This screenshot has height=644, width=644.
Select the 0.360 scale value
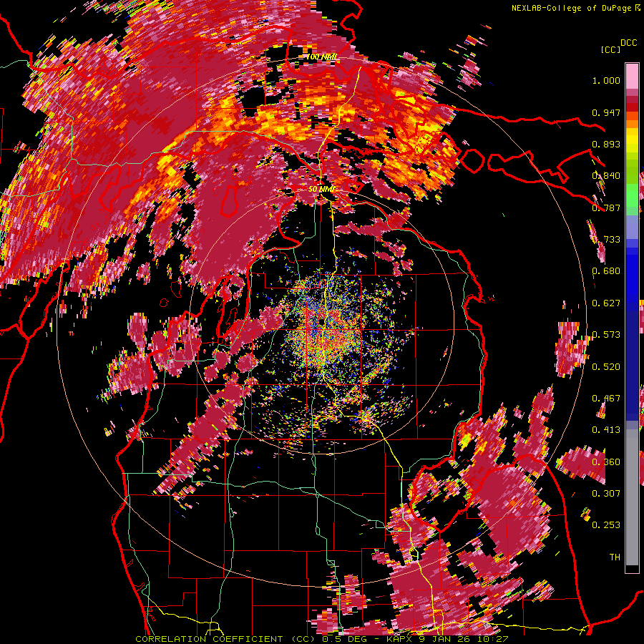click(x=606, y=462)
